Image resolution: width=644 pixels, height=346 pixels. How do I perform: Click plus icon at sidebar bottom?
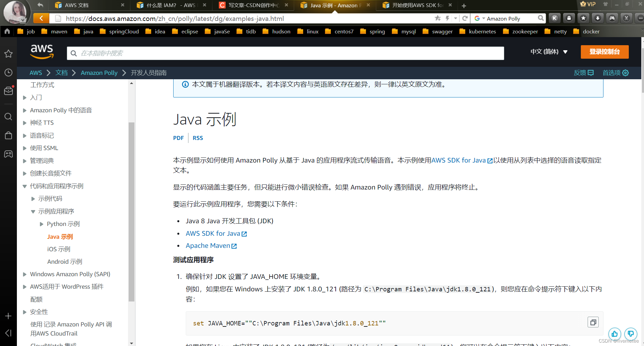[8, 316]
